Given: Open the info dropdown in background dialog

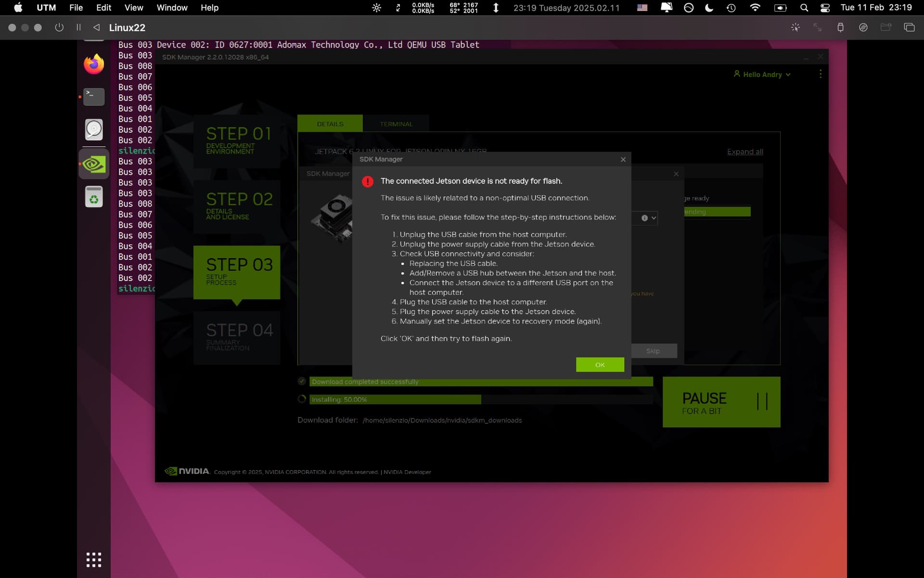Looking at the screenshot, I should (x=649, y=218).
